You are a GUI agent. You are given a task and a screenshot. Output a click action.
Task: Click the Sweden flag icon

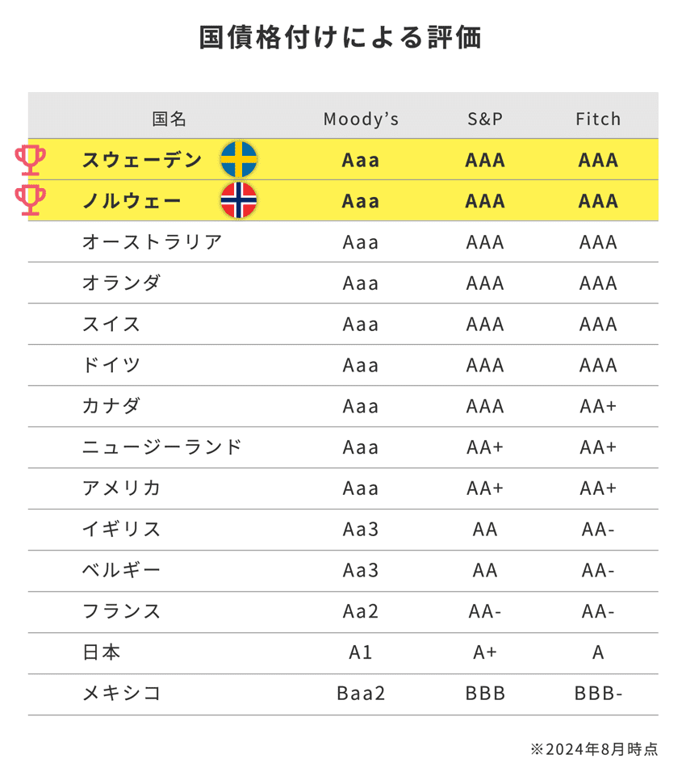click(239, 159)
